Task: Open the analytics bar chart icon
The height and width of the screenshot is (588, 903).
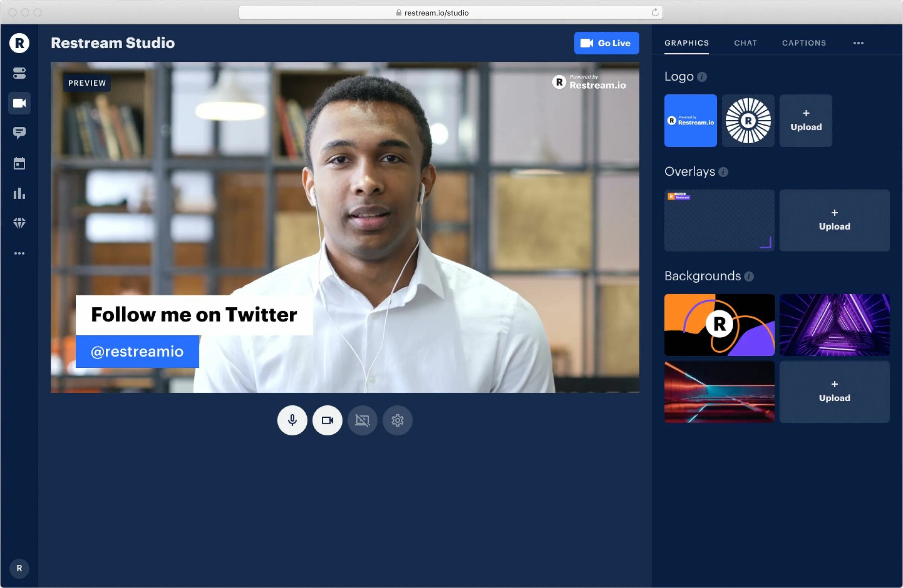Action: tap(19, 193)
